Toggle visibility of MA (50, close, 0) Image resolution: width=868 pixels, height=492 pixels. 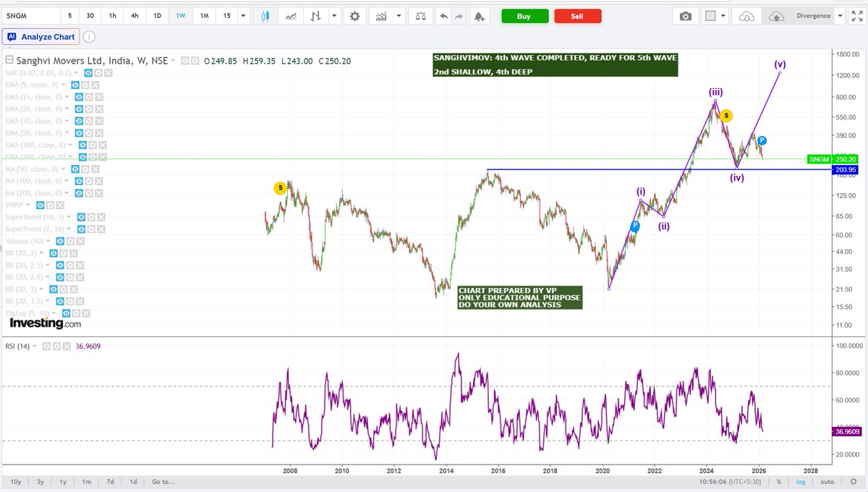pos(75,169)
